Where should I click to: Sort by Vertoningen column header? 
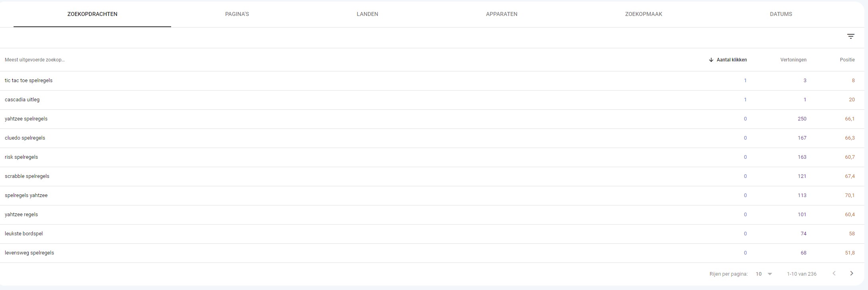tap(793, 60)
